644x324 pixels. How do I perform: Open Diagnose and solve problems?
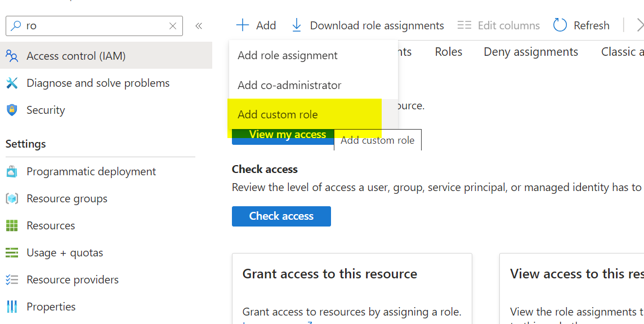pos(98,83)
